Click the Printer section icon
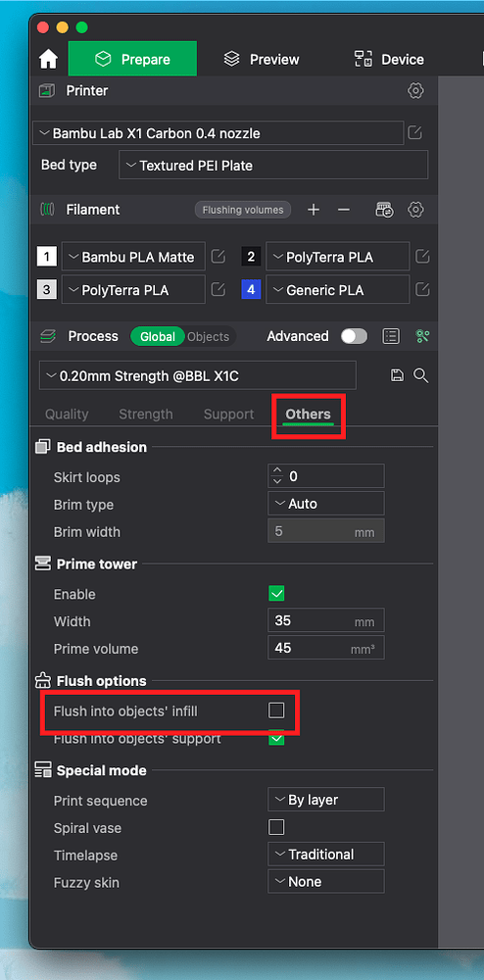This screenshot has width=484, height=980. 47,90
